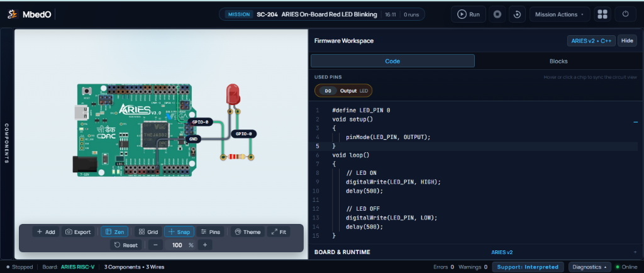Click the MbedO logo icon
This screenshot has height=273, width=644.
tap(13, 14)
